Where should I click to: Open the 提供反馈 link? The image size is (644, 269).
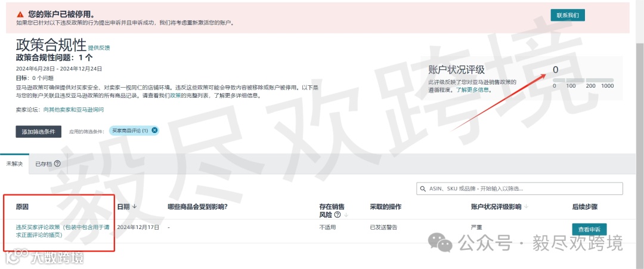(99, 48)
